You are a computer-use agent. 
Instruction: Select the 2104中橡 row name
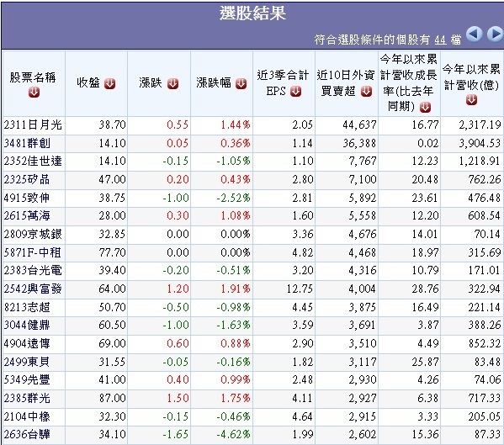27,416
